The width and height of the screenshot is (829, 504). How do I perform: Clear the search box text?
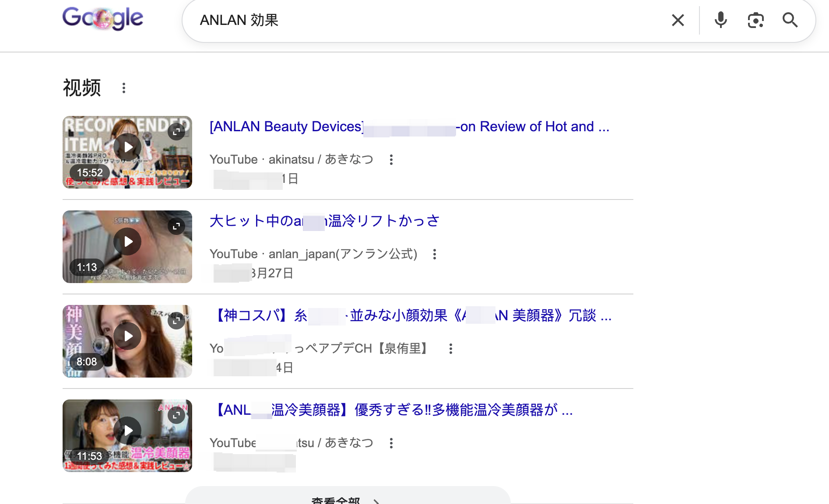[678, 20]
